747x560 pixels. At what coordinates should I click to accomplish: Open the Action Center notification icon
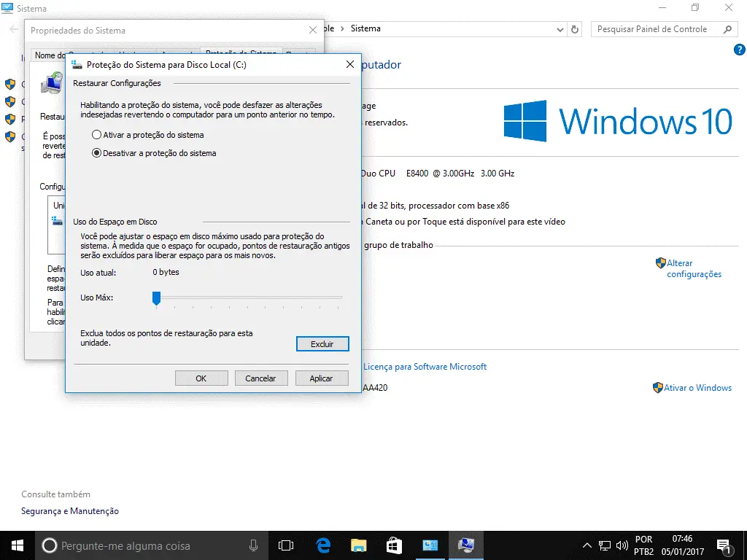[724, 545]
